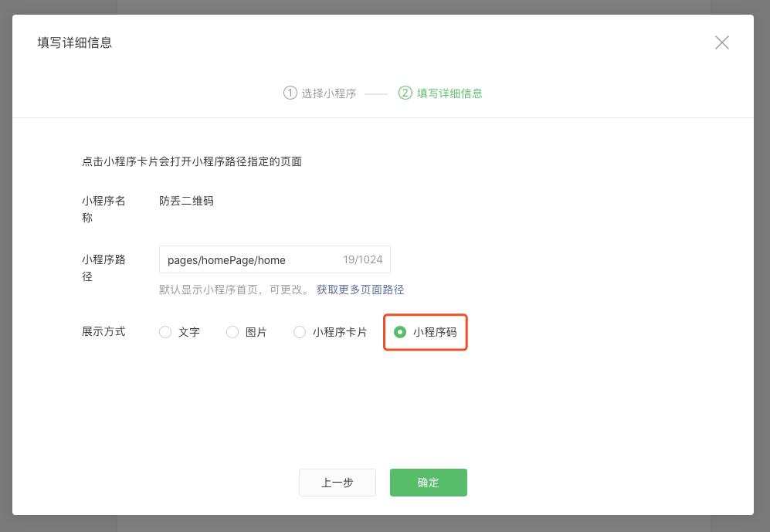Close the 填写详细信息 dialog
This screenshot has height=532, width=770.
tap(722, 42)
